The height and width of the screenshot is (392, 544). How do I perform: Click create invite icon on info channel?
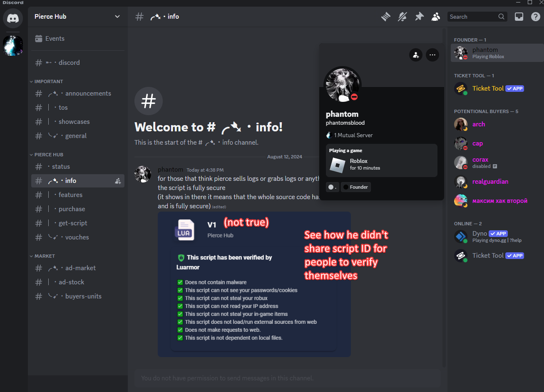click(x=118, y=181)
